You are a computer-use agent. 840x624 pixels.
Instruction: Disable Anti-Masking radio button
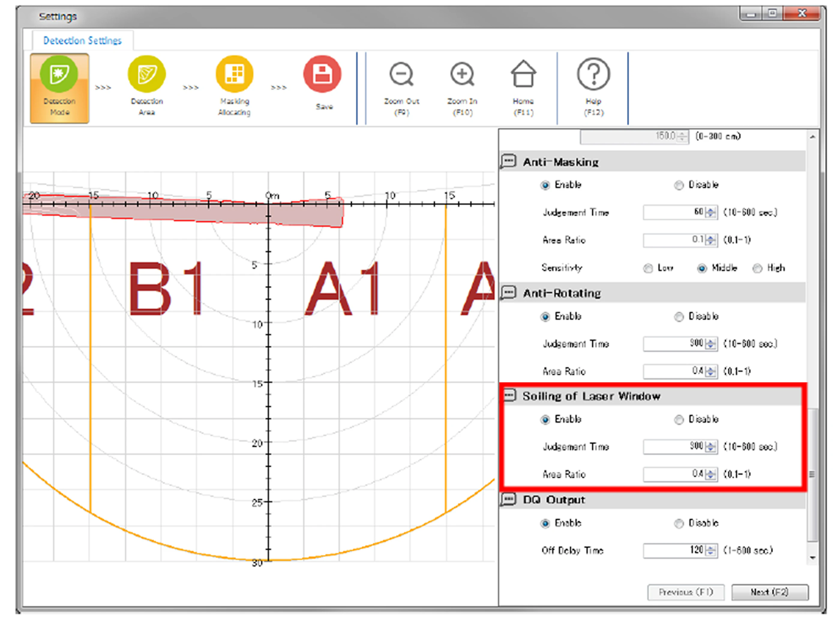coord(679,185)
